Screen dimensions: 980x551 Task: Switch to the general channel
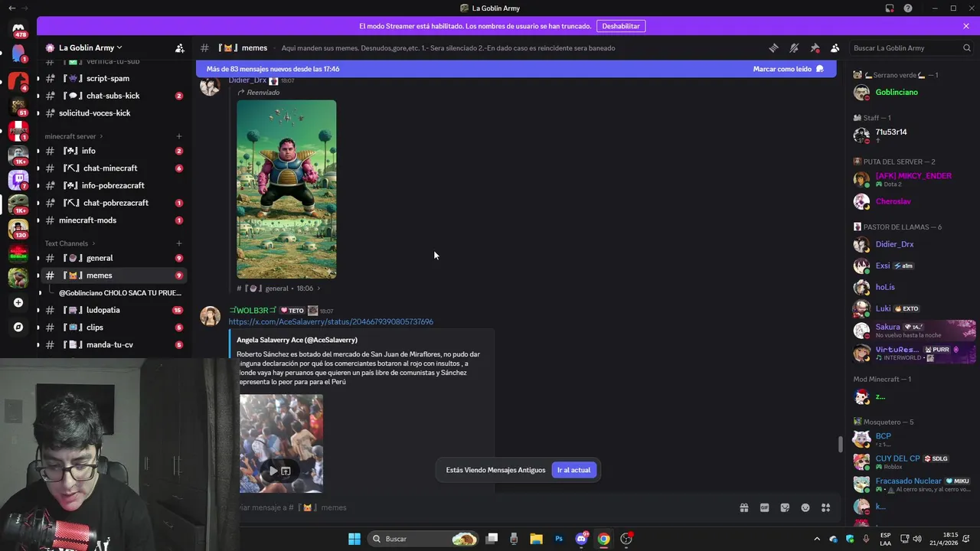(113, 258)
